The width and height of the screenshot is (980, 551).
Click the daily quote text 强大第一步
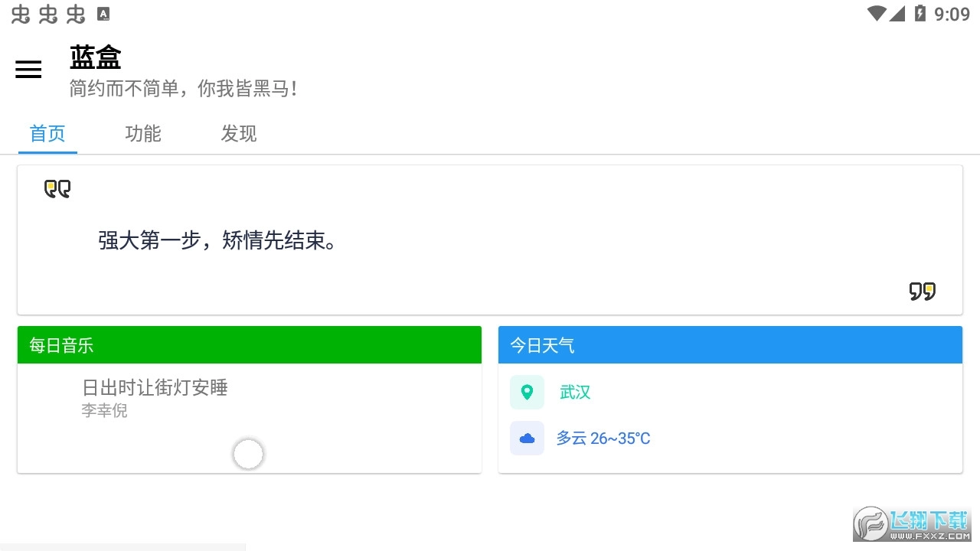218,241
